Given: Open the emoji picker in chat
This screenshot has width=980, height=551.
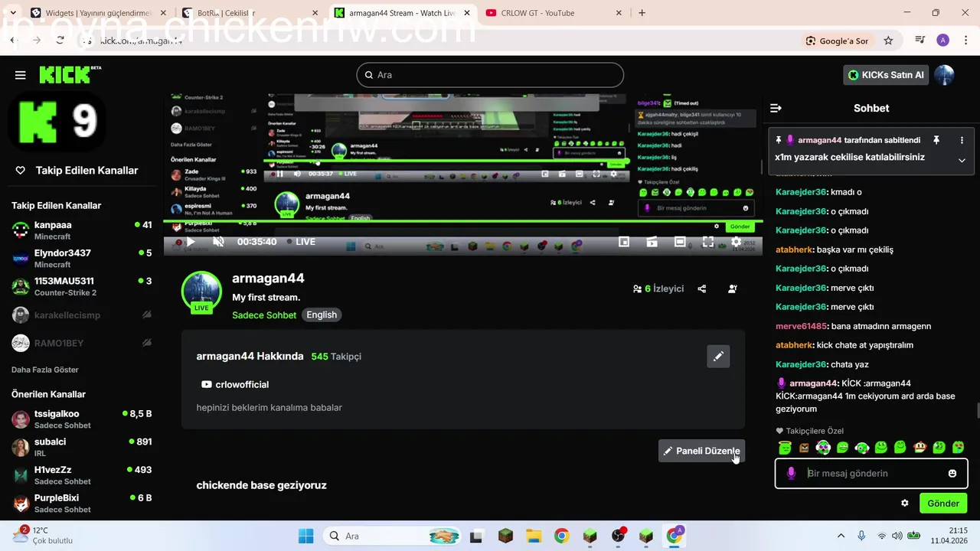Looking at the screenshot, I should click(x=952, y=473).
